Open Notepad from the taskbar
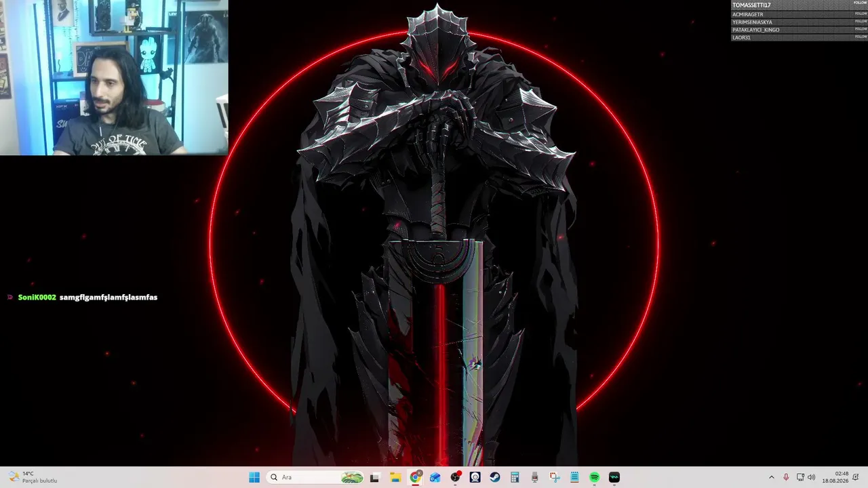868x488 pixels. [x=574, y=477]
